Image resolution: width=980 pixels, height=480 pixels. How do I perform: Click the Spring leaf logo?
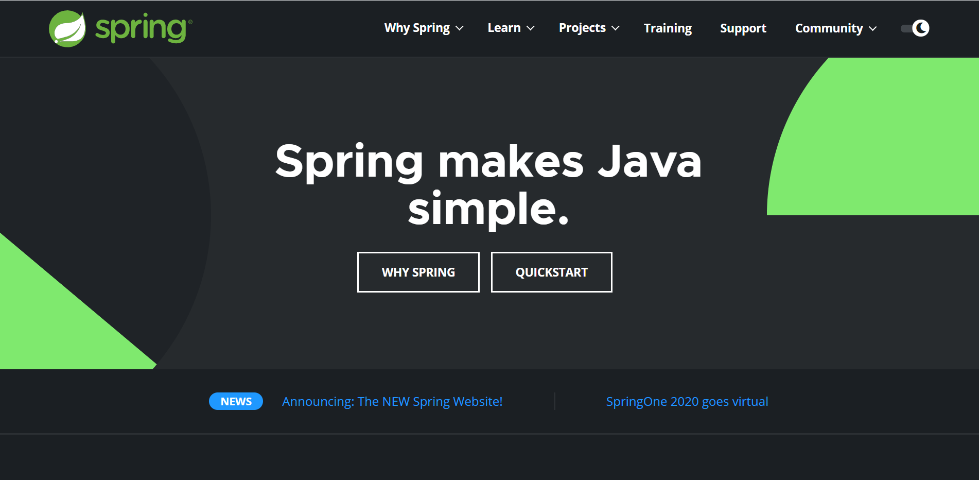68,28
